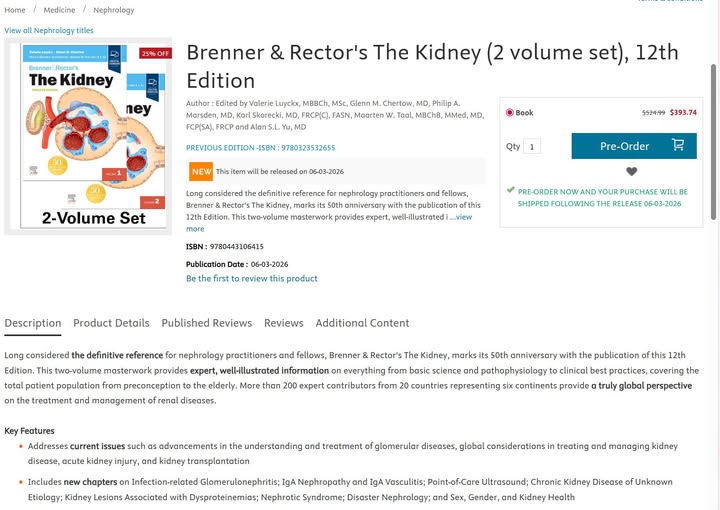
Task: Switch to the Published Reviews tab
Action: [206, 323]
